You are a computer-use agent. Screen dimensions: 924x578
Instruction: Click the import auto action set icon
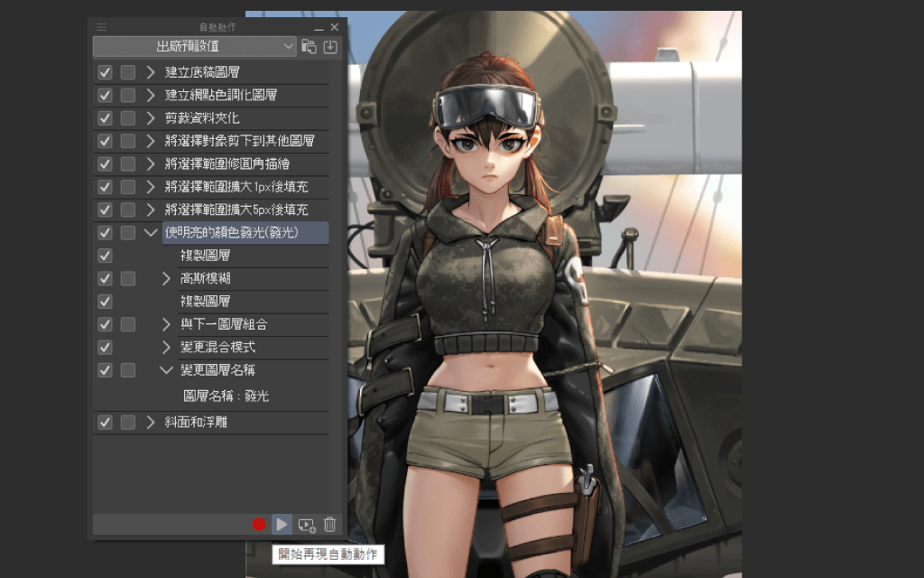(x=329, y=46)
